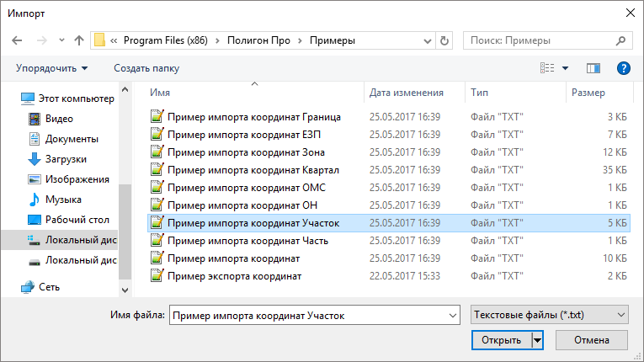The height and width of the screenshot is (362, 644).
Task: Toggle the preview pane icon
Action: 593,67
